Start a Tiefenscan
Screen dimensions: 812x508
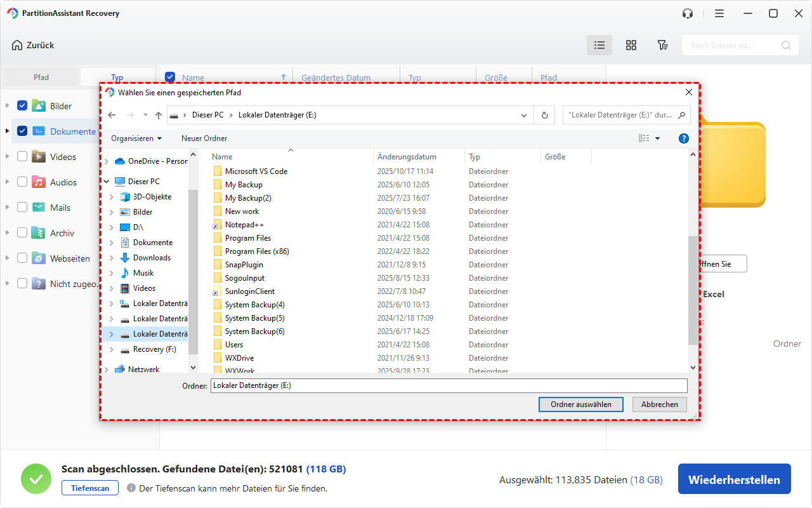89,488
